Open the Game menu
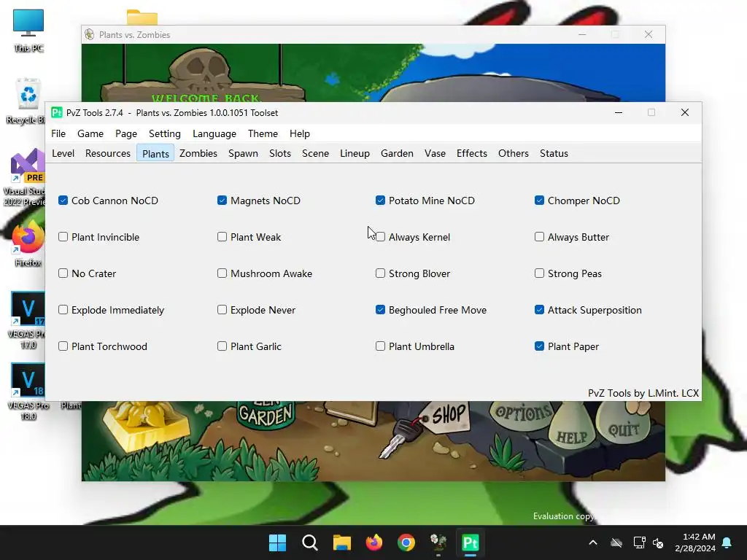 90,134
